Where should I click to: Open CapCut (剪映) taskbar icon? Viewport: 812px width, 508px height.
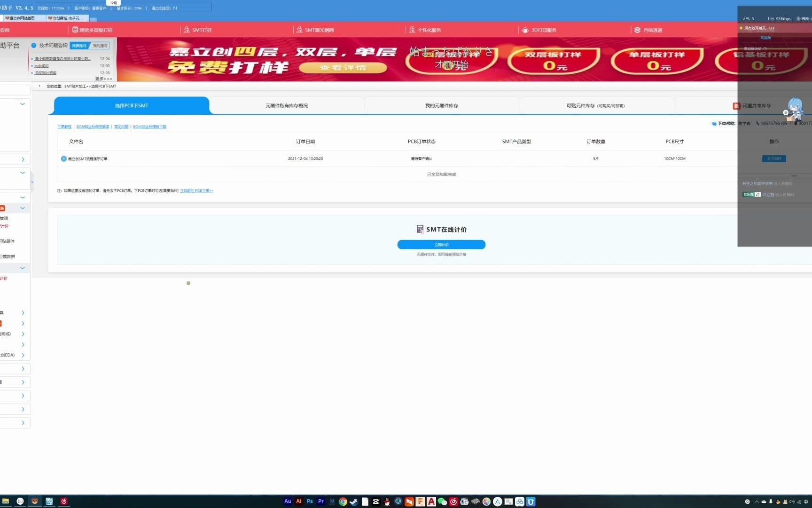[x=376, y=501]
